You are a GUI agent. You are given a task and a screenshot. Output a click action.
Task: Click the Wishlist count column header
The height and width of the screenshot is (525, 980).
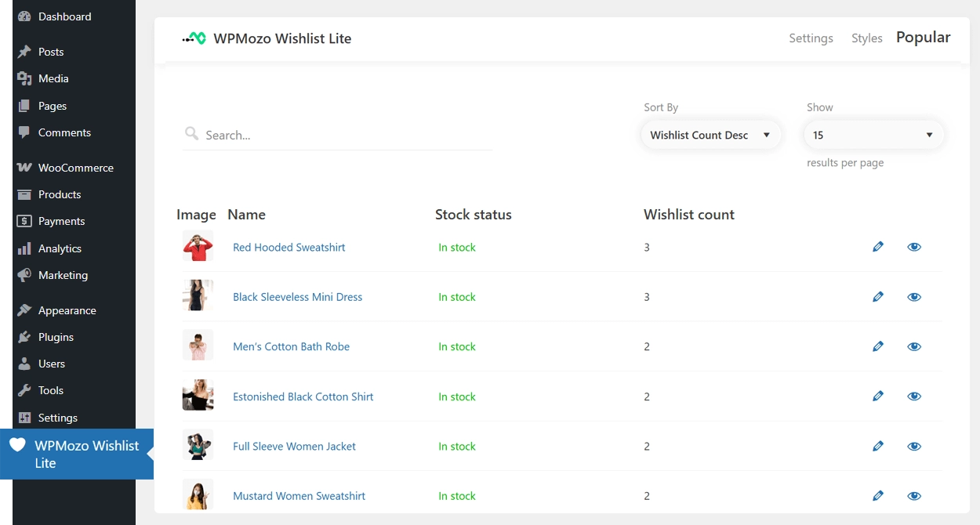689,215
